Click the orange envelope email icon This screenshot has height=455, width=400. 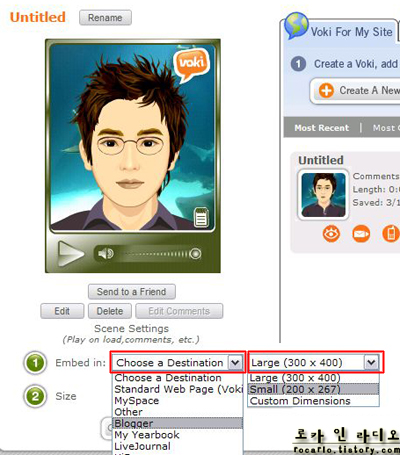coord(361,234)
